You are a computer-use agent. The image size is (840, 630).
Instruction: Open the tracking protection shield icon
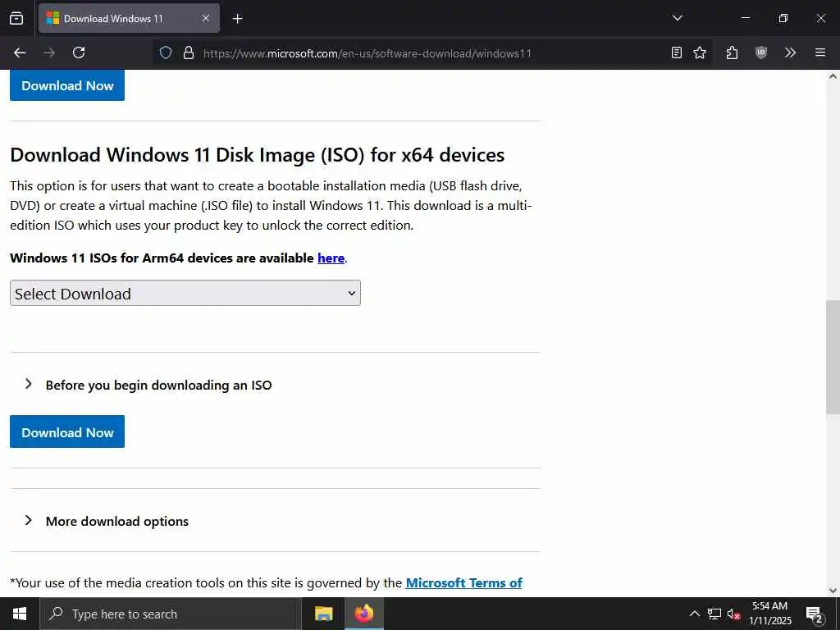[166, 52]
